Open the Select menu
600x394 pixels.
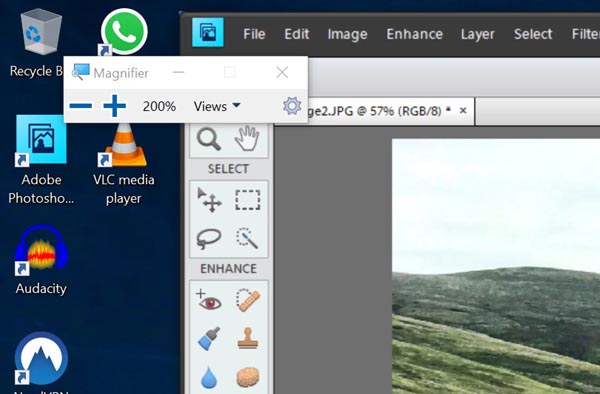533,34
